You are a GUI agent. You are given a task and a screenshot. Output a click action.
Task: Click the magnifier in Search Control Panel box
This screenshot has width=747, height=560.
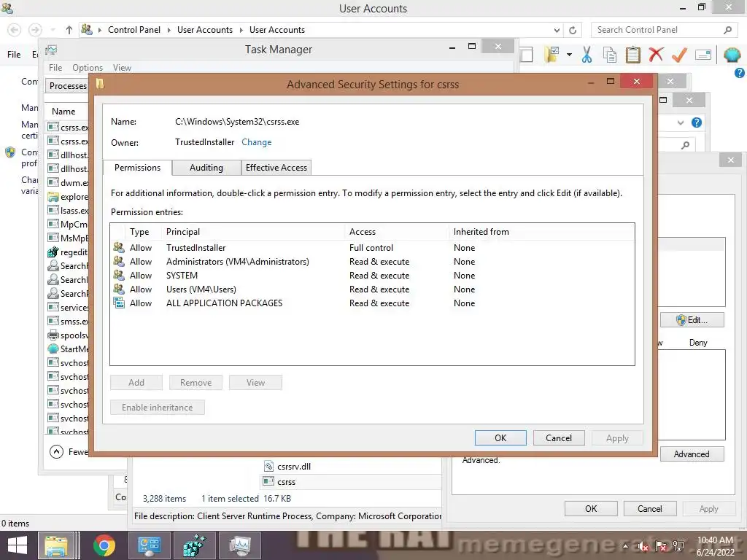click(727, 30)
